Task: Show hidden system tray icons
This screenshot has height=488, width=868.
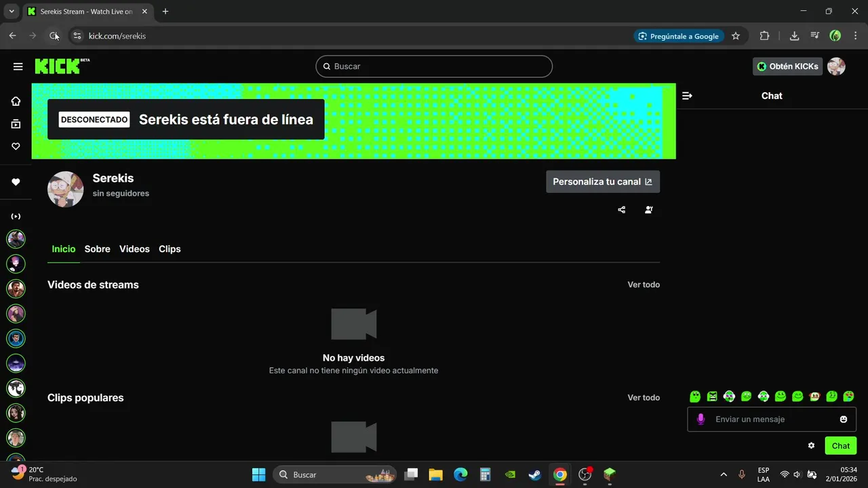Action: pyautogui.click(x=724, y=474)
